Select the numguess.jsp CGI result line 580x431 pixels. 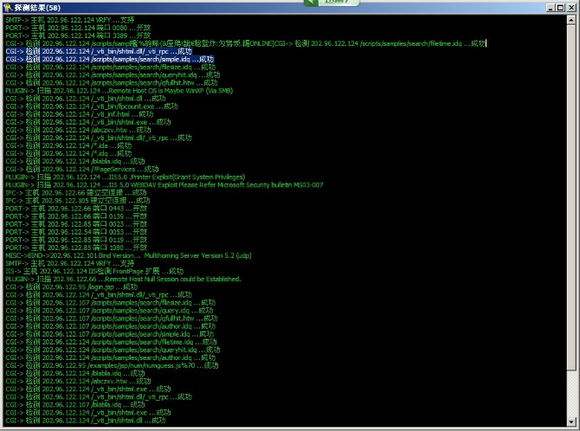point(112,366)
